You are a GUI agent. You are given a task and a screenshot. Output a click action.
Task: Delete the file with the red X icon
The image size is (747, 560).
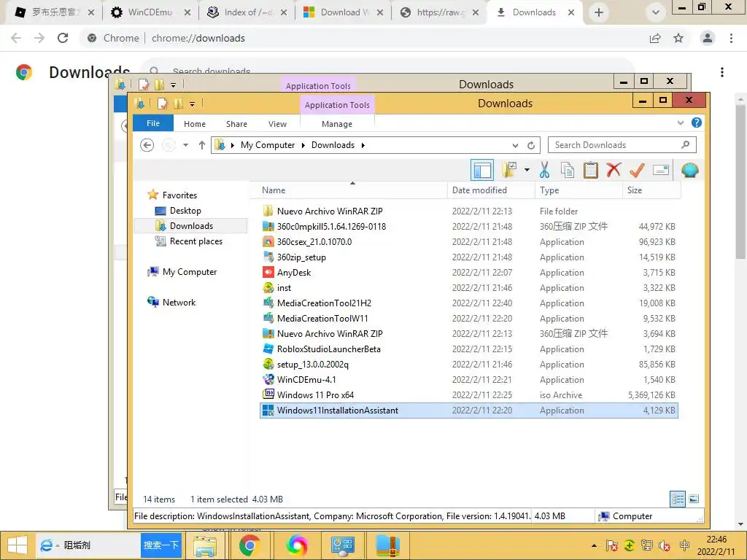point(614,169)
